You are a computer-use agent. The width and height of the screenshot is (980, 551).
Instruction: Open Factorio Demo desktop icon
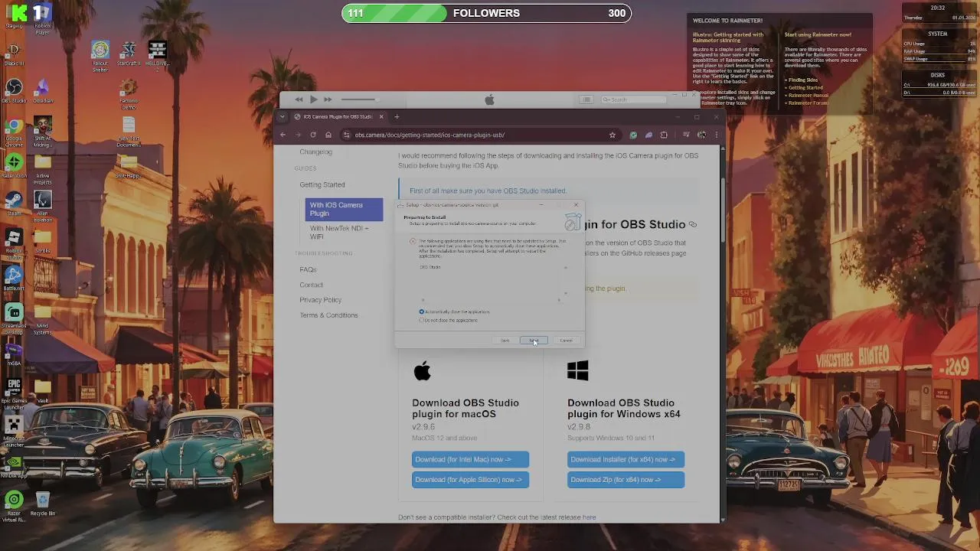pos(129,95)
